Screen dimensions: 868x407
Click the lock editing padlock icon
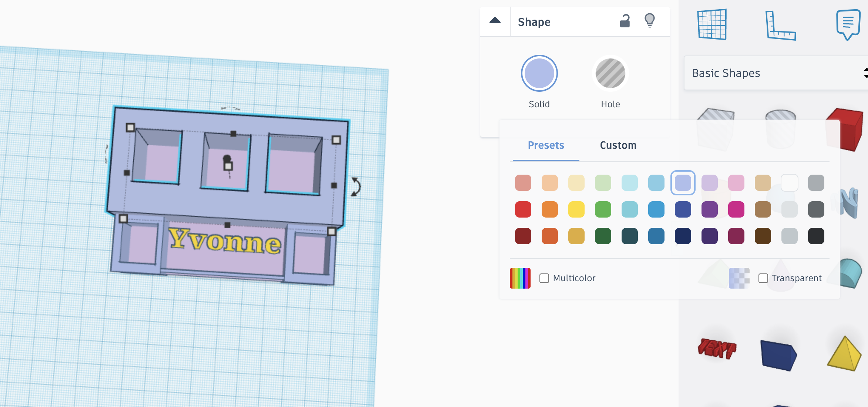pyautogui.click(x=625, y=21)
